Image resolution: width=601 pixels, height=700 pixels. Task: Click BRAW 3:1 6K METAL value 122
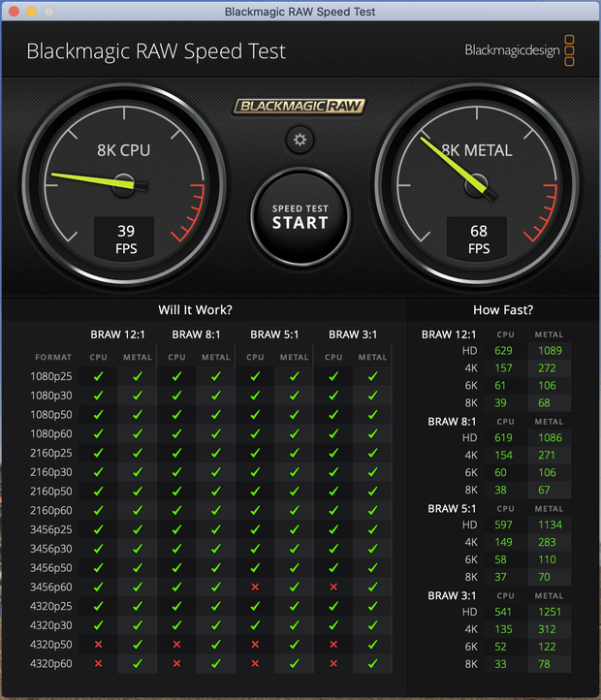[547, 647]
